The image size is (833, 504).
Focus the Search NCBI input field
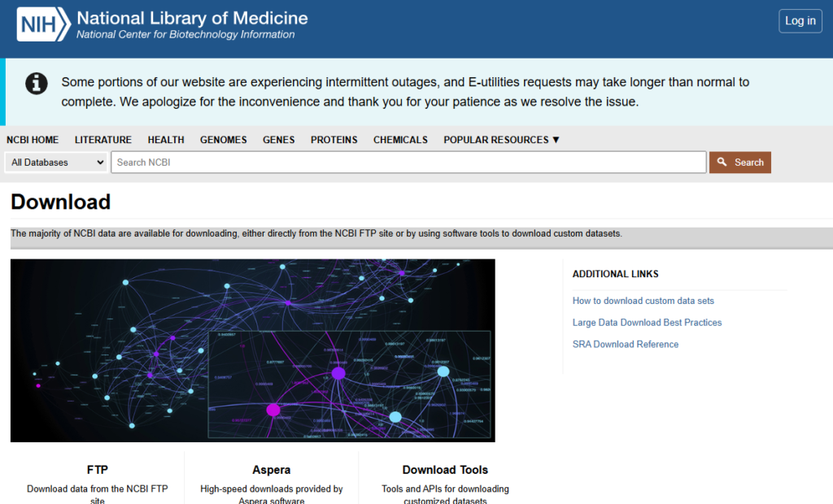click(408, 163)
